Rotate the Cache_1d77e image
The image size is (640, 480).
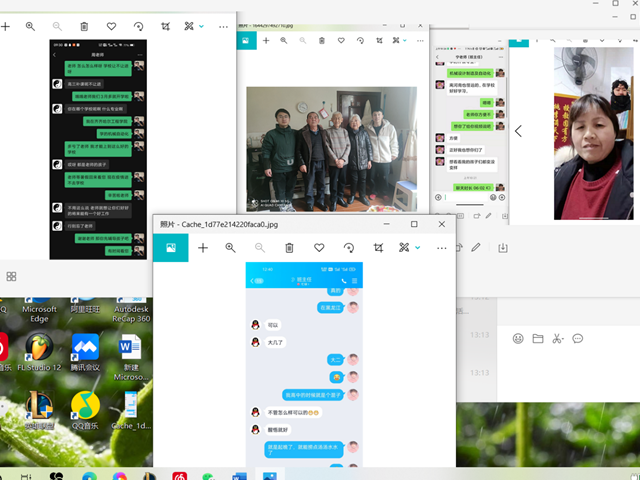click(x=348, y=247)
